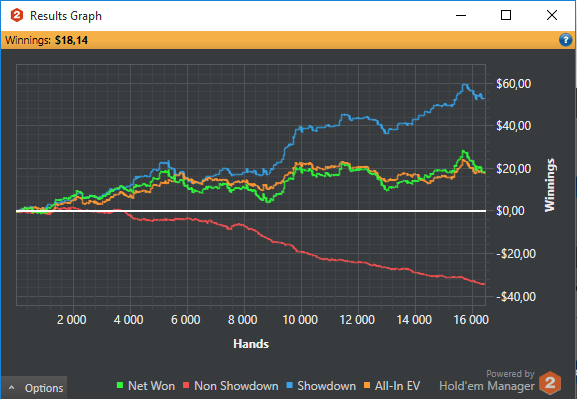Image resolution: width=577 pixels, height=399 pixels.
Task: Select the Non Showdown legend label
Action: (x=236, y=386)
